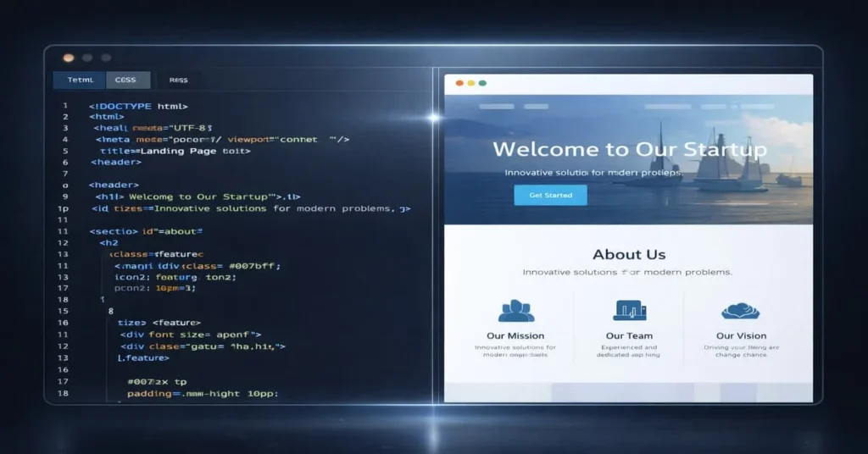Image resolution: width=868 pixels, height=454 pixels.
Task: Click the Our Vision heading link
Action: [x=741, y=336]
